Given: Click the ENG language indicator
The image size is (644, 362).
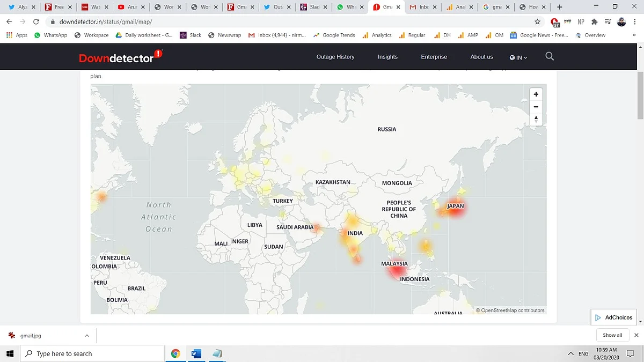Looking at the screenshot, I should click(583, 354).
